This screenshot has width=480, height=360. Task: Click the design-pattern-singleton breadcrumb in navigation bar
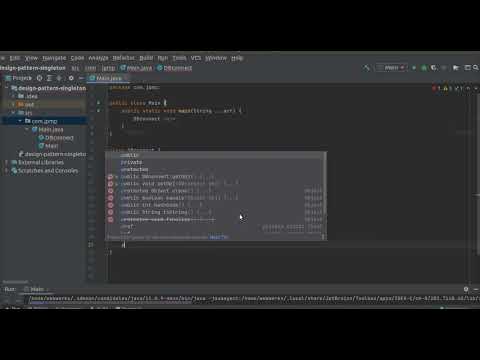coord(33,68)
